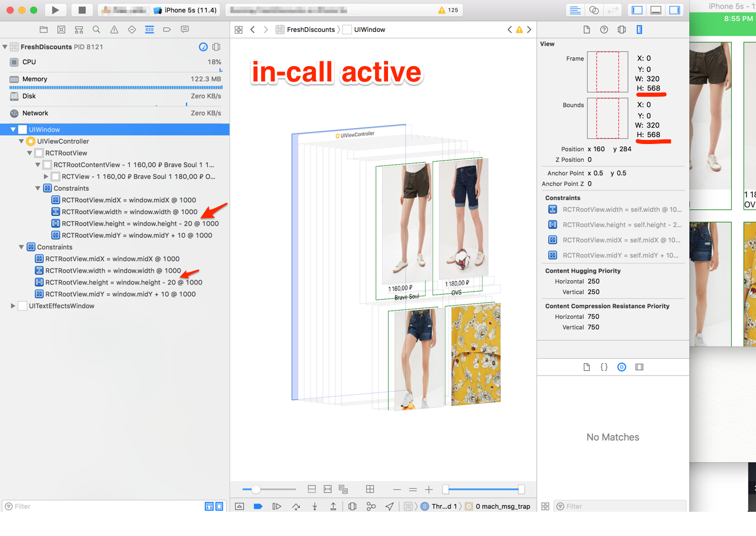The width and height of the screenshot is (756, 536).
Task: Toggle the bottom debug area visibility
Action: click(656, 10)
